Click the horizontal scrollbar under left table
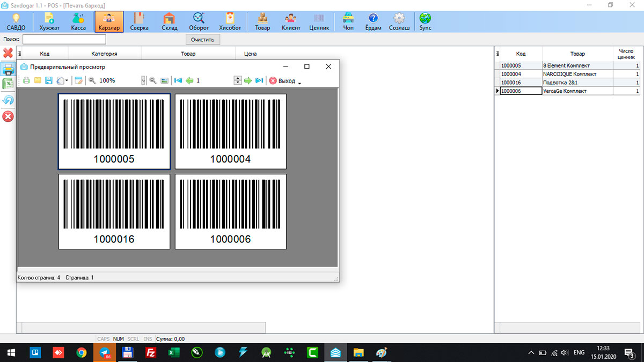 click(x=141, y=327)
